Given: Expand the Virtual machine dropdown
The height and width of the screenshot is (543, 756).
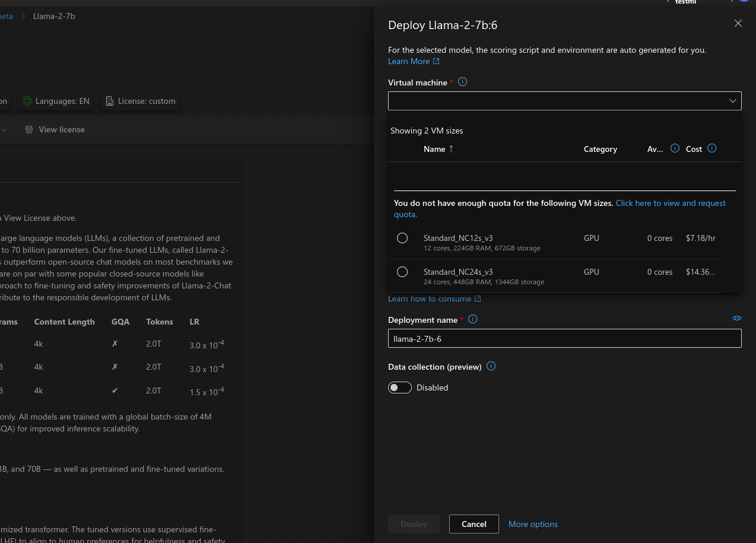Looking at the screenshot, I should 564,101.
